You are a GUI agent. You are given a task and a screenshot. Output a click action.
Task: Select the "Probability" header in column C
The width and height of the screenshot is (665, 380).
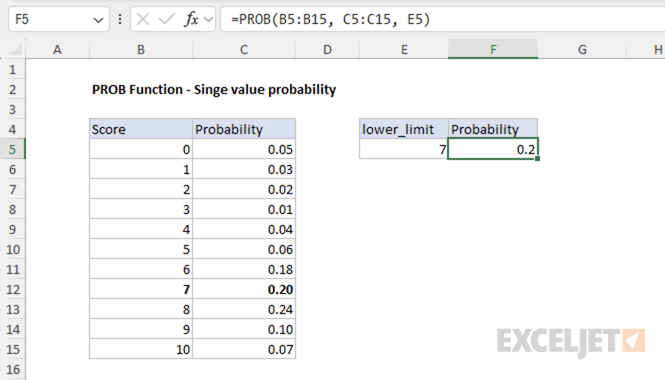point(244,129)
